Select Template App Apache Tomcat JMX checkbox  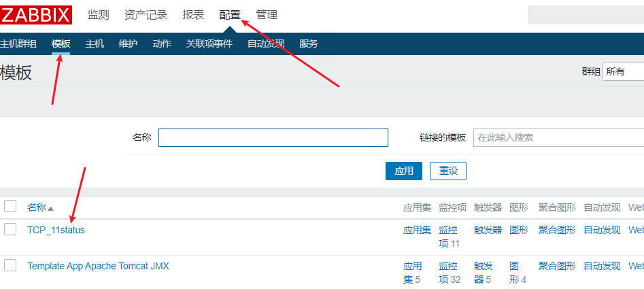(10, 265)
